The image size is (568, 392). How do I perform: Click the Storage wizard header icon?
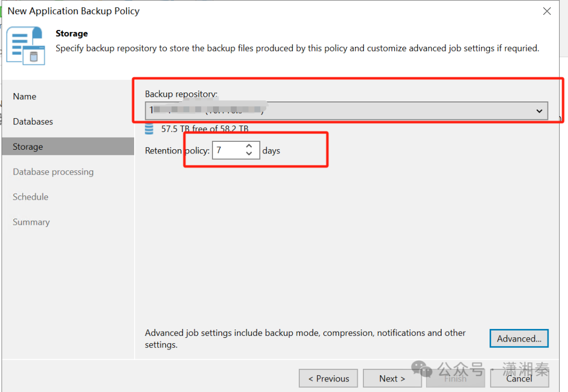26,46
